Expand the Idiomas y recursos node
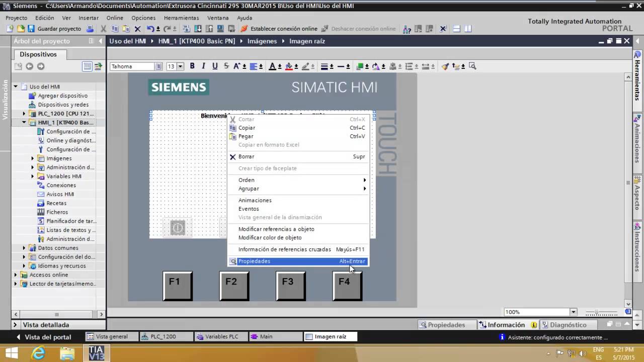Screen dimensions: 644x362 [x=24, y=266]
